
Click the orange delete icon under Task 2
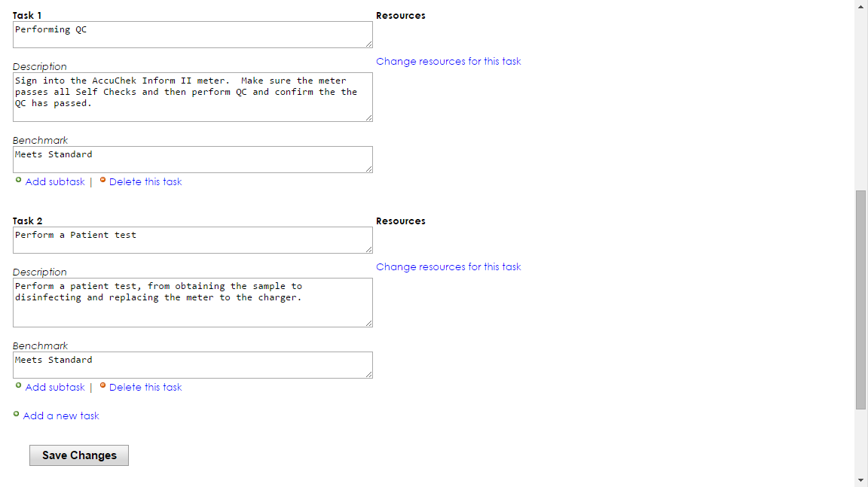[x=102, y=386]
